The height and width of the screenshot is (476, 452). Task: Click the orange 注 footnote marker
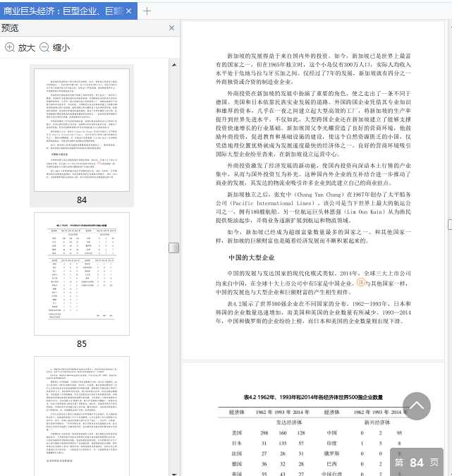360,282
